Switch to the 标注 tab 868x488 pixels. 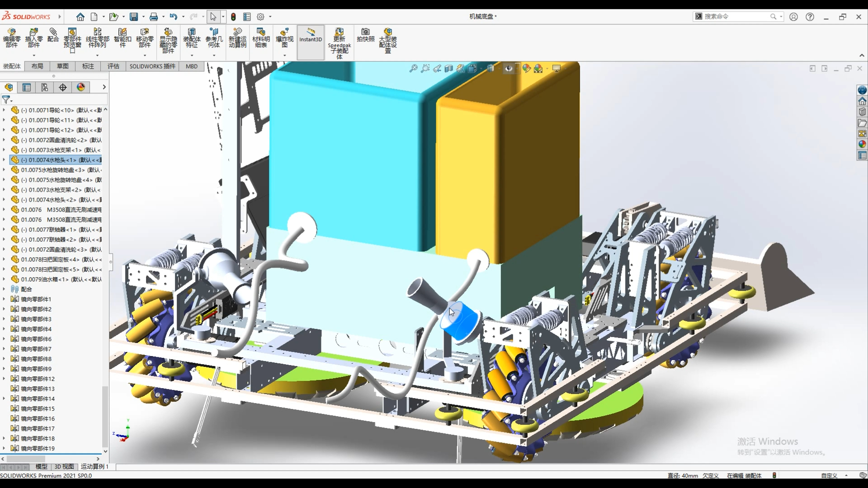click(88, 66)
